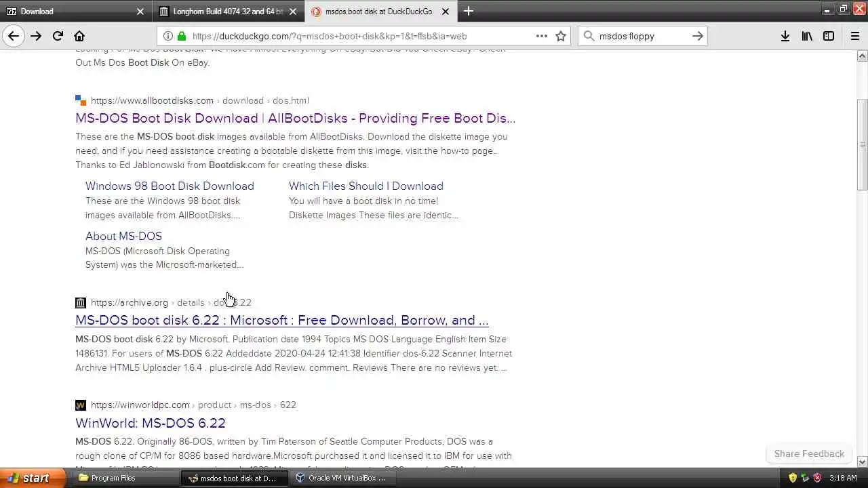Image resolution: width=868 pixels, height=488 pixels.
Task: Open the downloads panel
Action: (x=785, y=36)
